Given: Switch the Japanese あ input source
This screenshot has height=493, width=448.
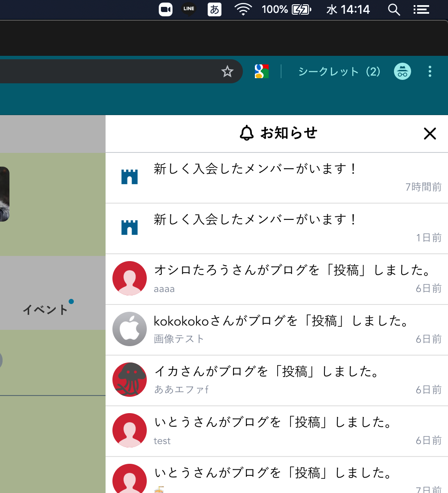Looking at the screenshot, I should coord(215,9).
